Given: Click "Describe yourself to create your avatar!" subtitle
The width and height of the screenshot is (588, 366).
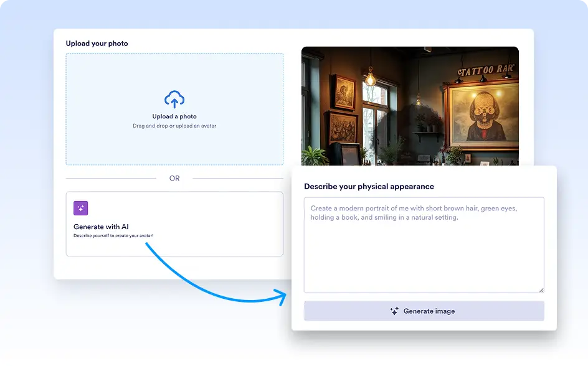Looking at the screenshot, I should click(113, 236).
